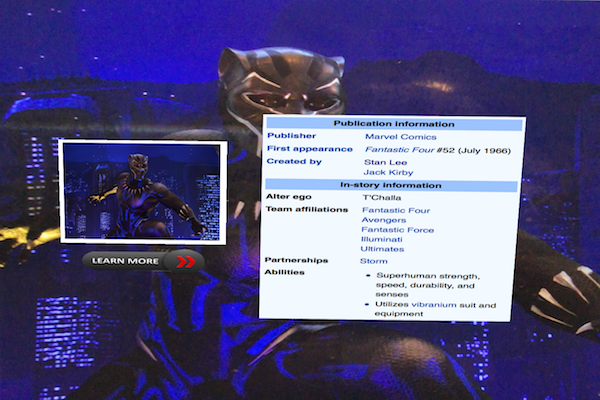Open the Avengers link
This screenshot has height=400, width=600.
[x=384, y=220]
